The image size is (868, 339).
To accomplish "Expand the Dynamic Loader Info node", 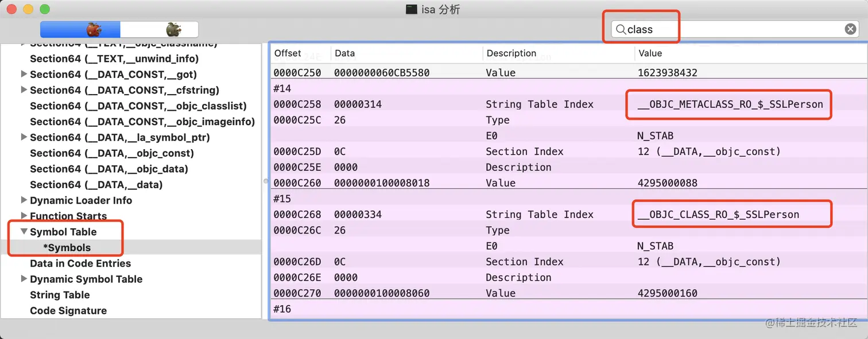I will point(24,200).
